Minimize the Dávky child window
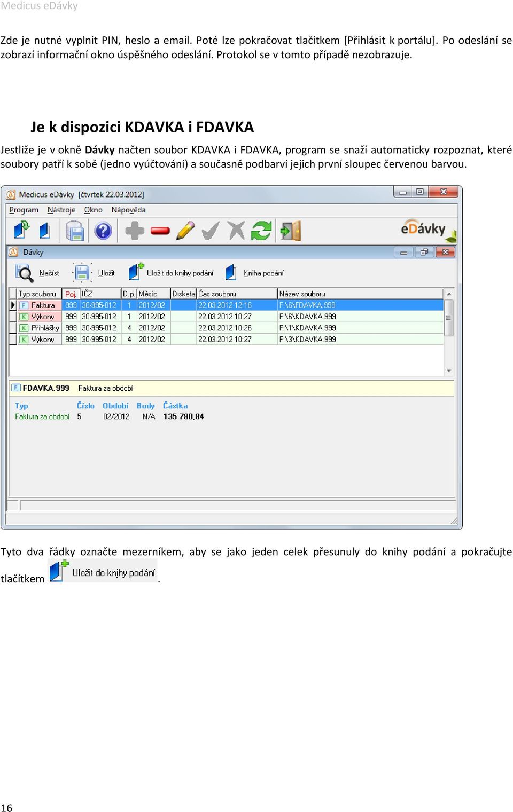 (x=403, y=253)
